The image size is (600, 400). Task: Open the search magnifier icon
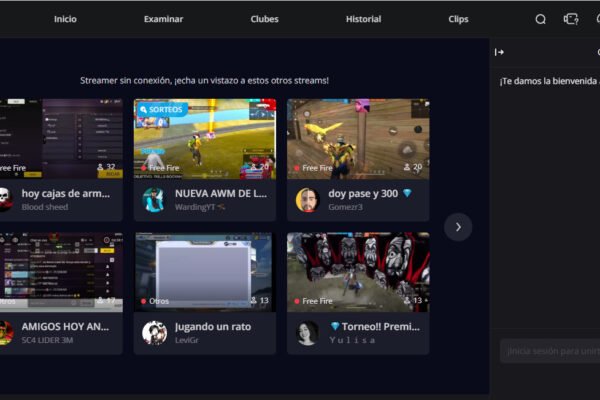click(x=540, y=19)
